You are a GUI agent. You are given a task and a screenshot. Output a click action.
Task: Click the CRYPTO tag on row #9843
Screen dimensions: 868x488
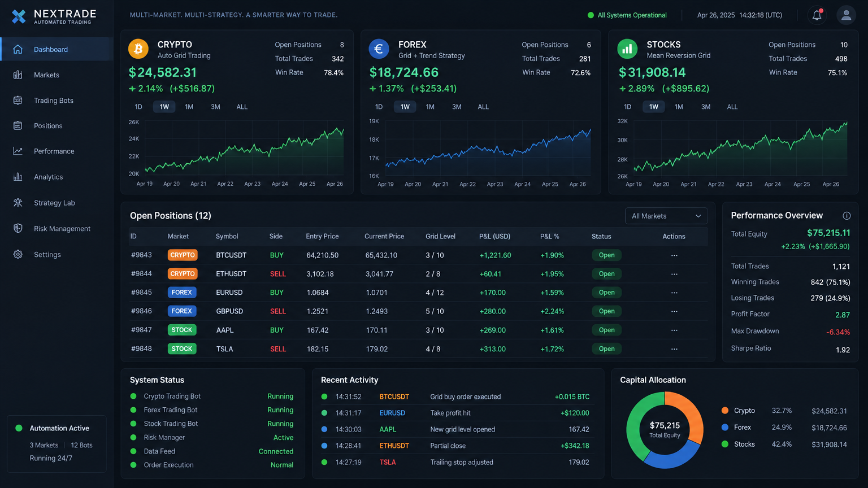coord(183,255)
